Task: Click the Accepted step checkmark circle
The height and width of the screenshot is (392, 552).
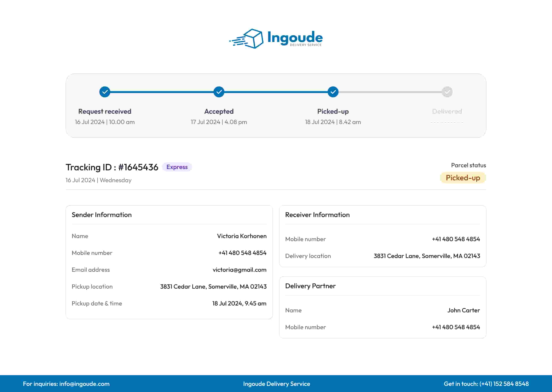Action: click(x=219, y=92)
